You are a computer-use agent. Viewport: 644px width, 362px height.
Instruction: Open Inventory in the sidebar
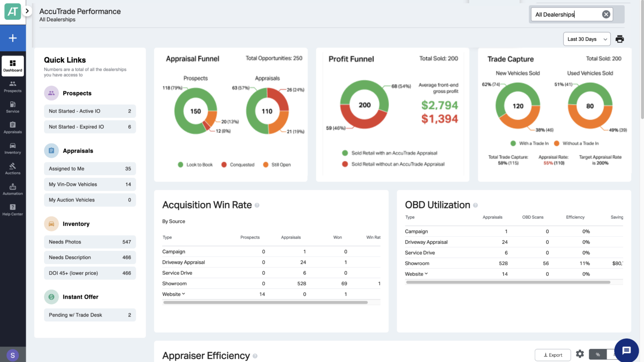click(13, 148)
